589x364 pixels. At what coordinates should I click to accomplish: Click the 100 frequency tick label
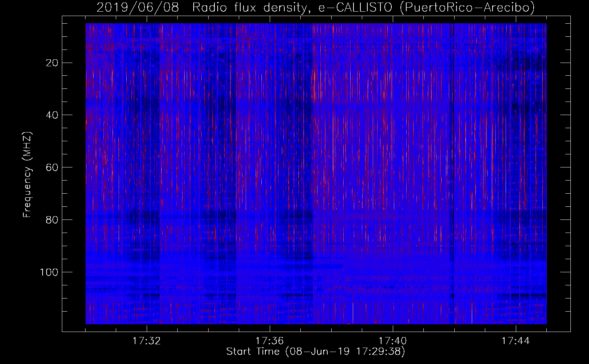tap(49, 273)
